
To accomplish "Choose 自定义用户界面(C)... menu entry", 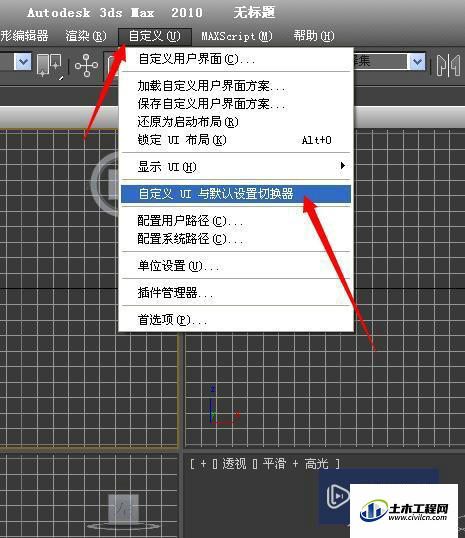I will click(236, 59).
